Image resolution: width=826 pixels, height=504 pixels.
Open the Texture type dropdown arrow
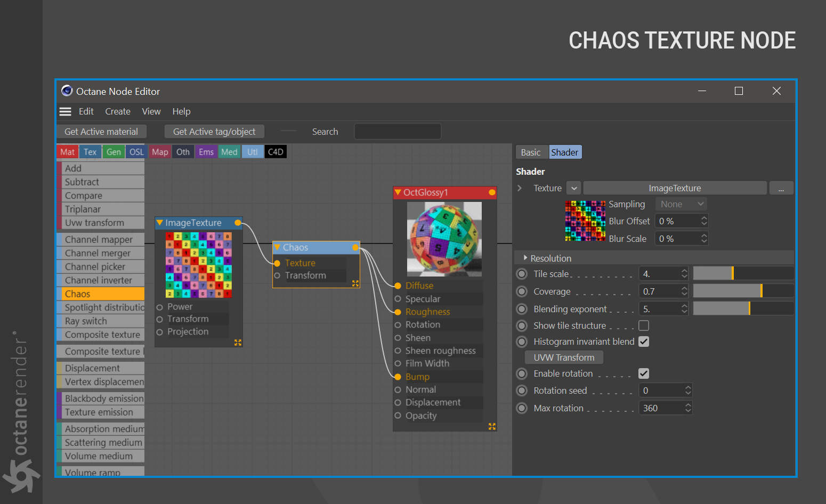pos(574,188)
